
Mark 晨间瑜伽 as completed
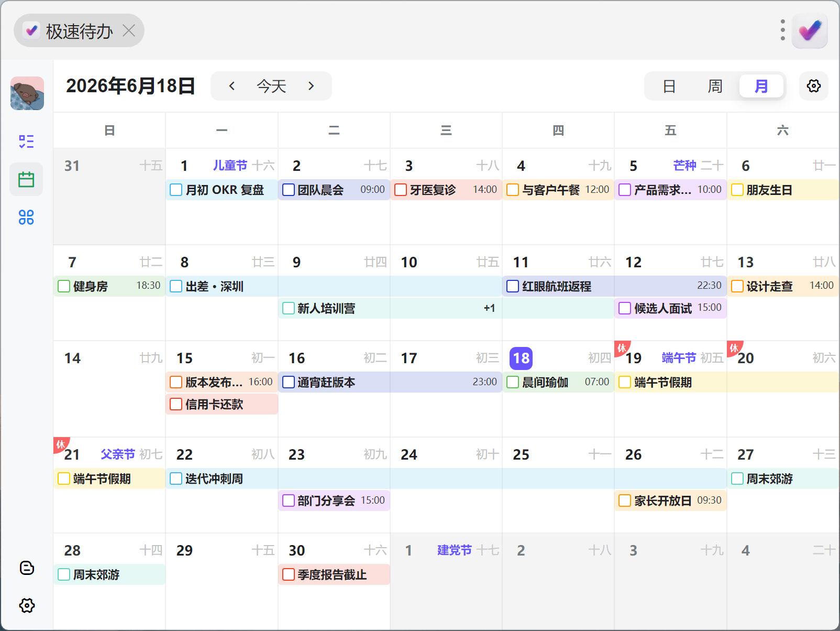(x=513, y=382)
